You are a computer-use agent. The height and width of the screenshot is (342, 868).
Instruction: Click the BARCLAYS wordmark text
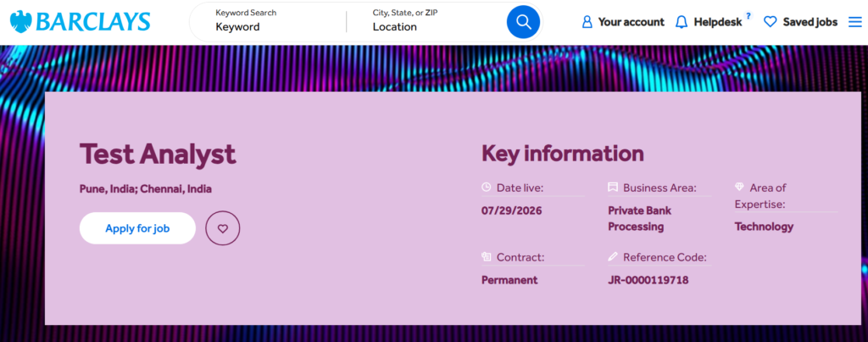pos(93,21)
